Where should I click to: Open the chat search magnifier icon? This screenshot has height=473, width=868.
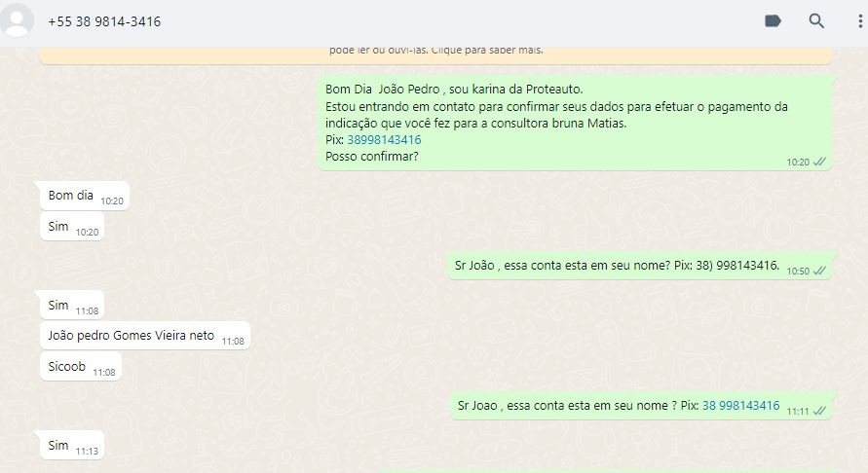[816, 21]
